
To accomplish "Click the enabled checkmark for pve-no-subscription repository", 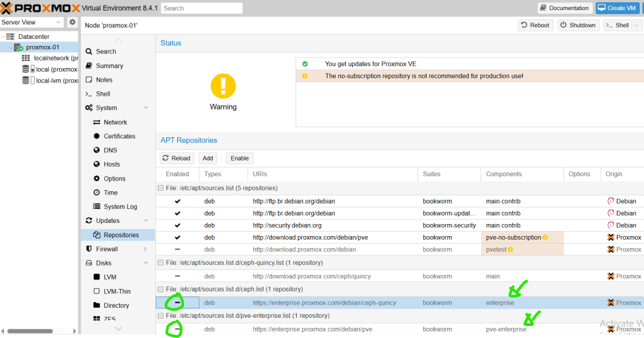I will coord(177,237).
